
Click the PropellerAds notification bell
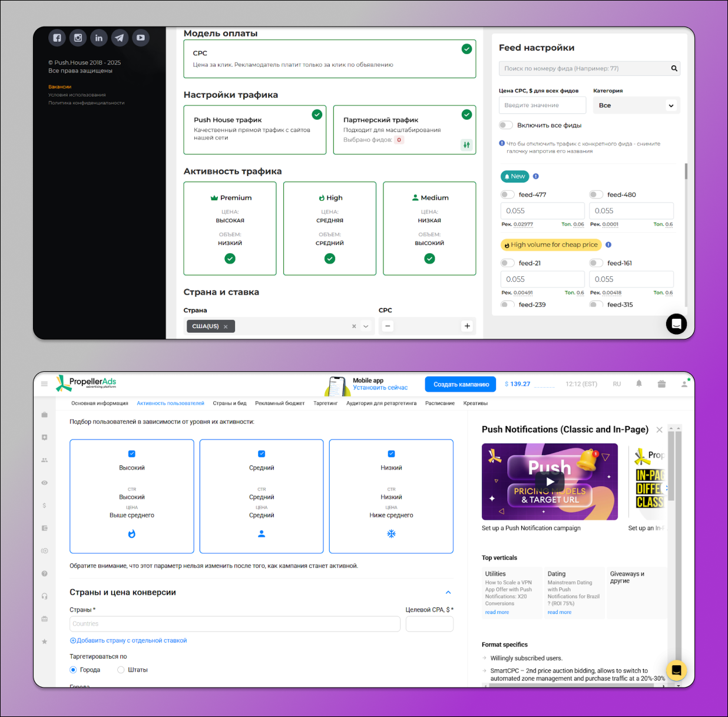pyautogui.click(x=639, y=384)
